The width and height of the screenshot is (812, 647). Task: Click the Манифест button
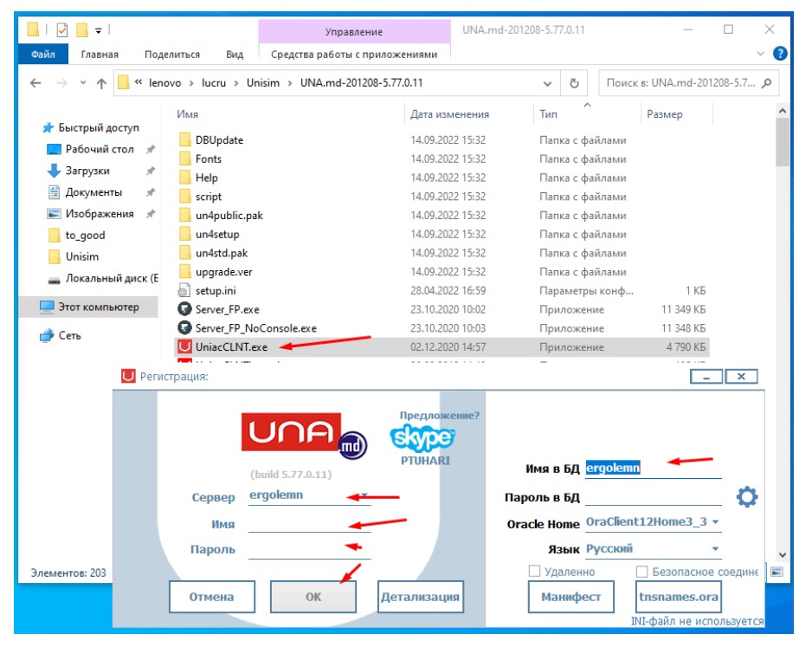571,597
